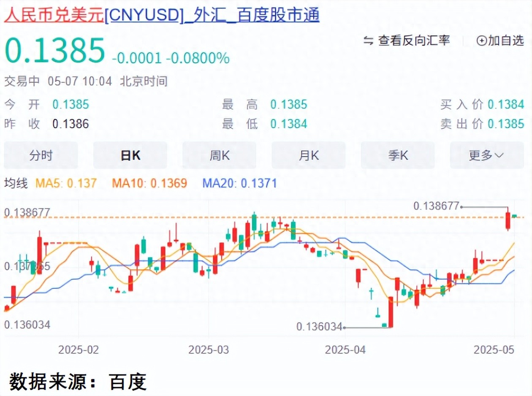532x396 pixels.
Task: Click the tall red candlestick at April low
Action: (391, 312)
